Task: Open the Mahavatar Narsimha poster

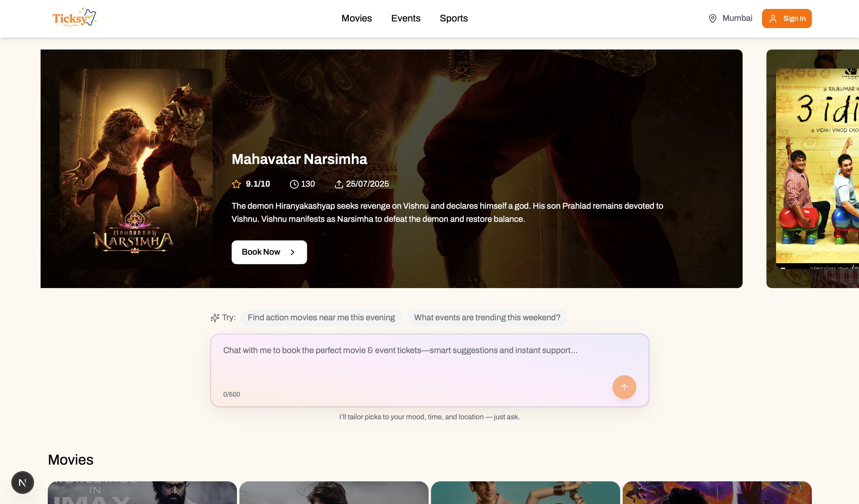Action: point(136,168)
